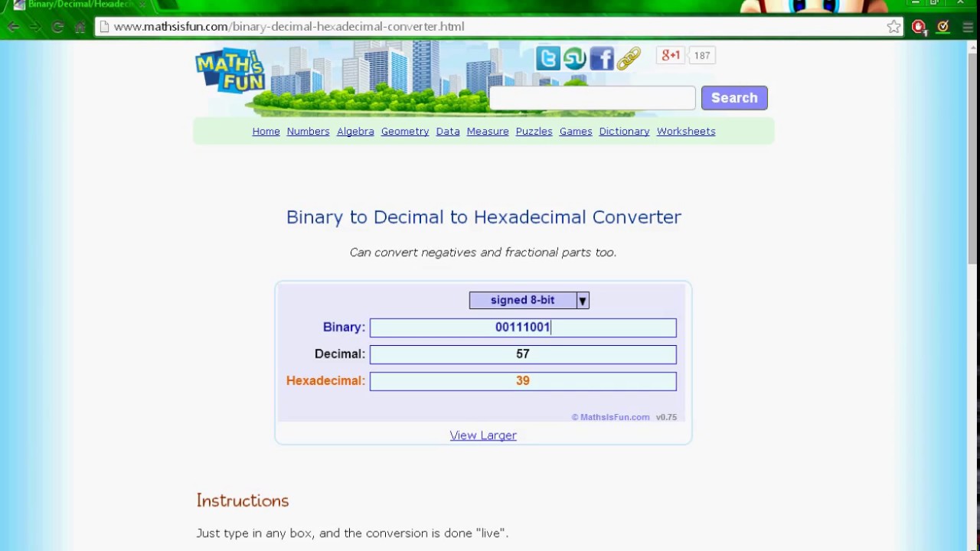Image resolution: width=980 pixels, height=551 pixels.
Task: Open the signed 8-bit dropdown
Action: [x=529, y=300]
